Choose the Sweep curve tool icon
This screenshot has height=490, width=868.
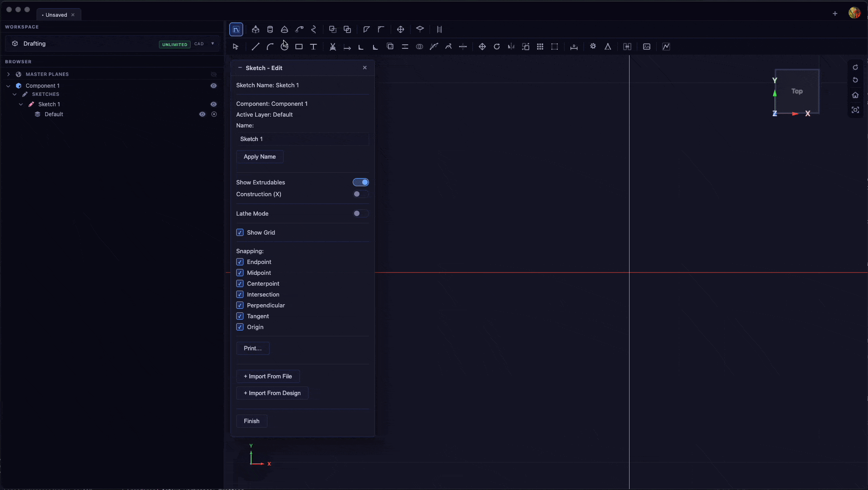299,29
